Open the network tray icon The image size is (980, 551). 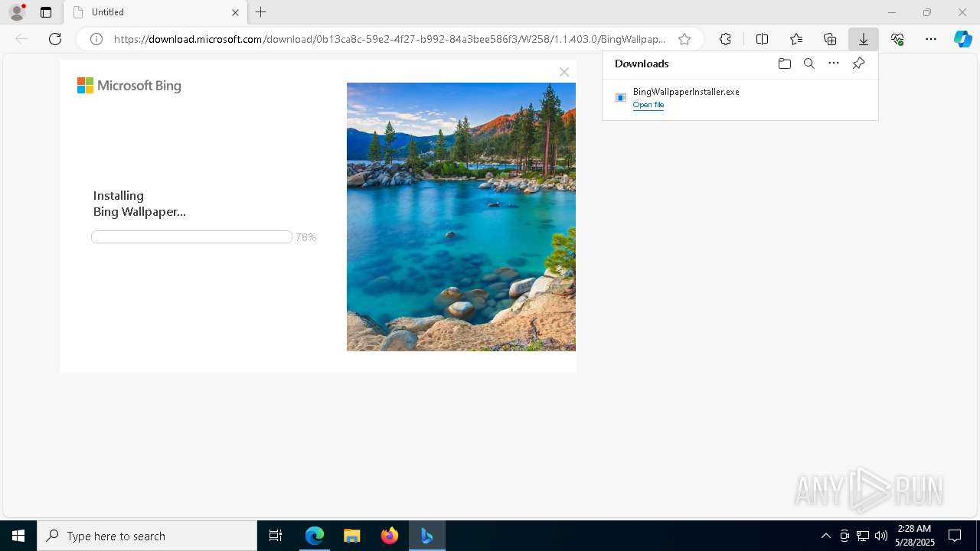863,536
